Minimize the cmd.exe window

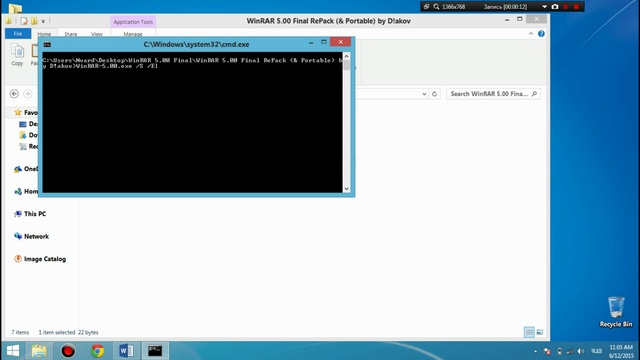[x=311, y=42]
